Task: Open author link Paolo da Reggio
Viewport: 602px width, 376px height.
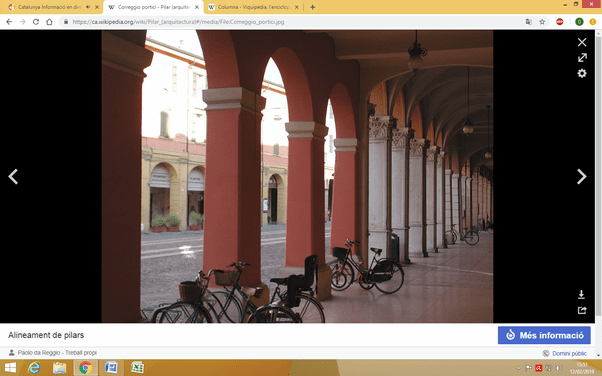Action: click(39, 353)
